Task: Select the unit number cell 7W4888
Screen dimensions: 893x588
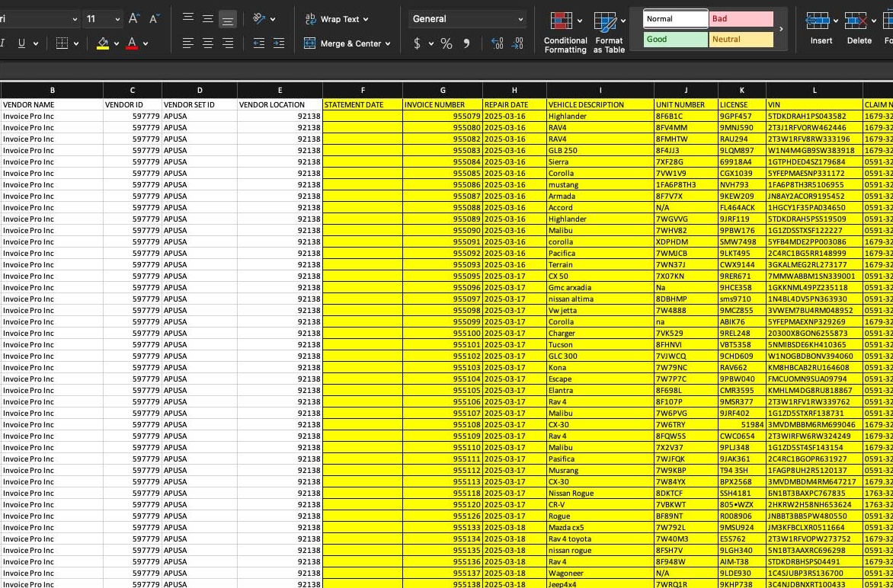Action: pos(686,310)
